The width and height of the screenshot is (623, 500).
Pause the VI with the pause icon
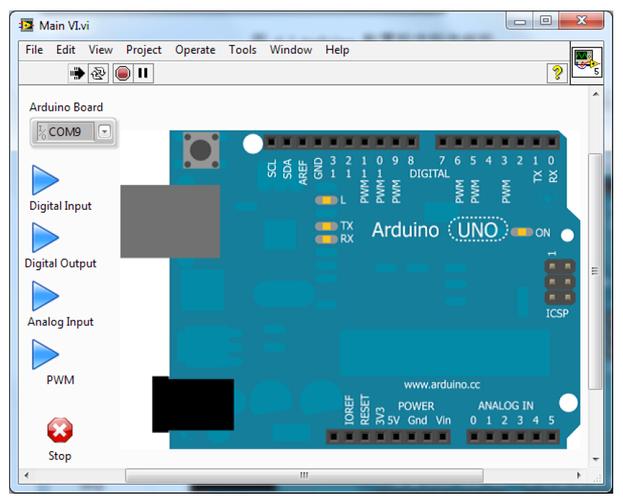(143, 73)
